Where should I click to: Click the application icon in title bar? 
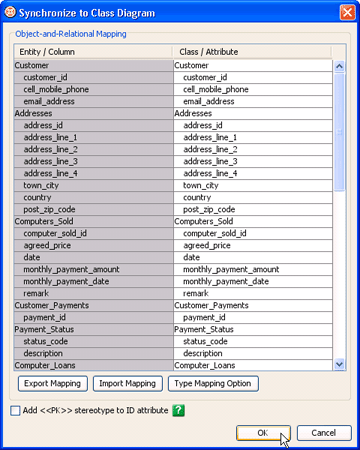10,13
